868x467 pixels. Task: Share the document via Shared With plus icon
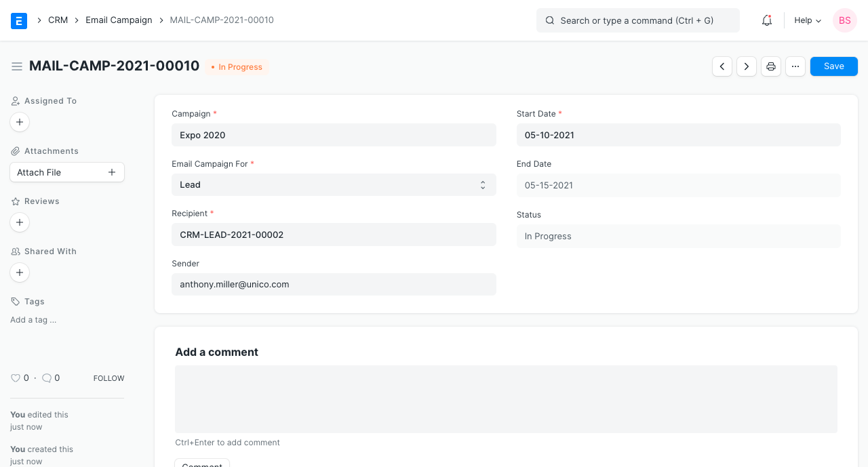[19, 272]
